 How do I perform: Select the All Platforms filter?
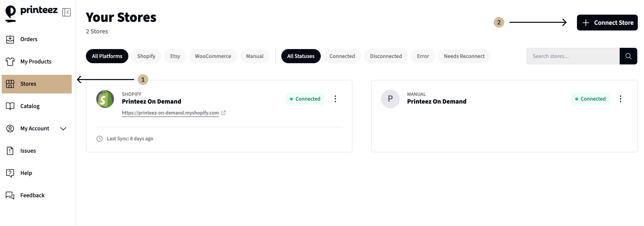point(107,56)
